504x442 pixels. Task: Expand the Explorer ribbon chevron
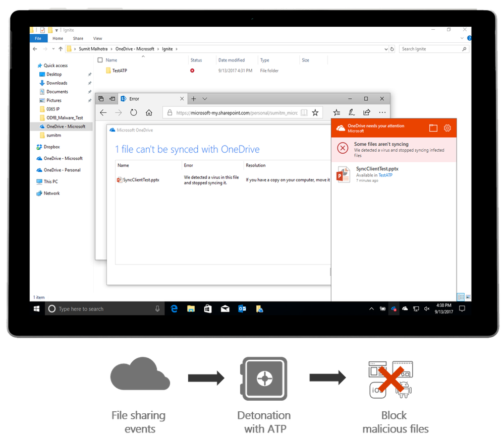pyautogui.click(x=462, y=38)
